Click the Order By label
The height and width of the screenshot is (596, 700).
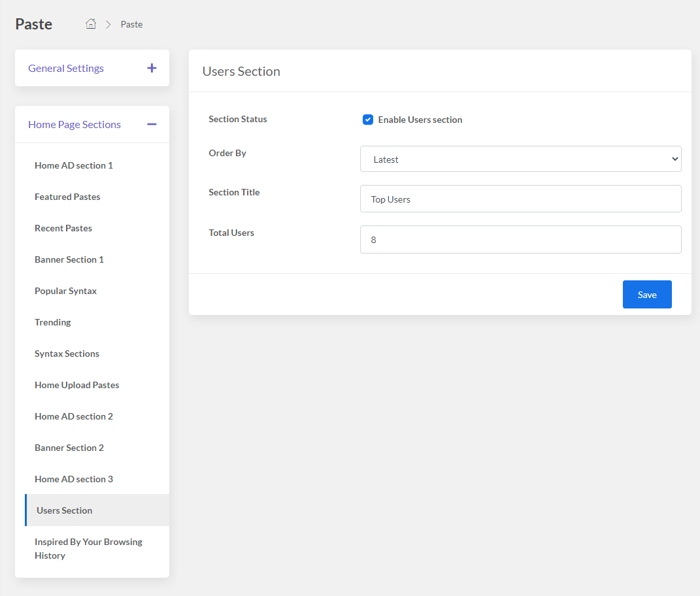point(227,153)
